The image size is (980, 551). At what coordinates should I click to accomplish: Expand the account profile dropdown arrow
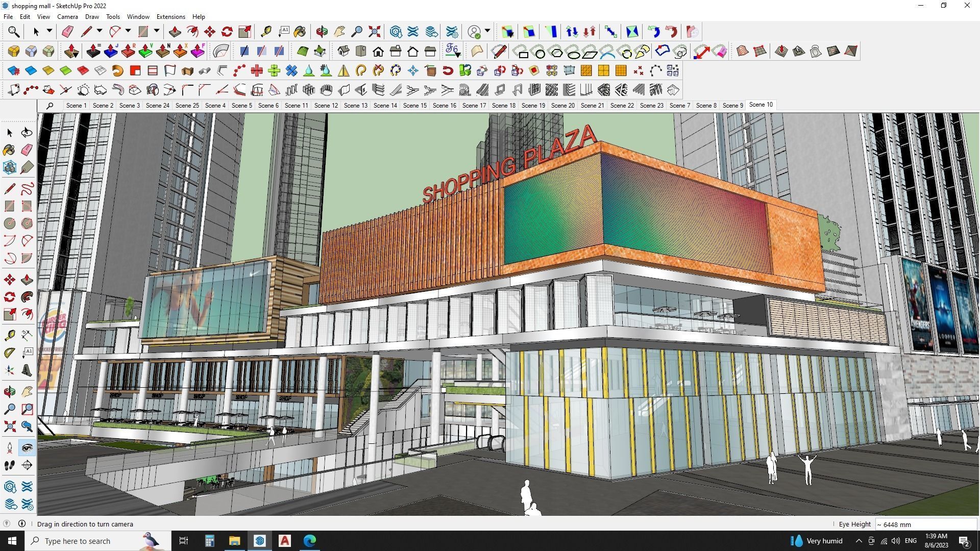[487, 31]
